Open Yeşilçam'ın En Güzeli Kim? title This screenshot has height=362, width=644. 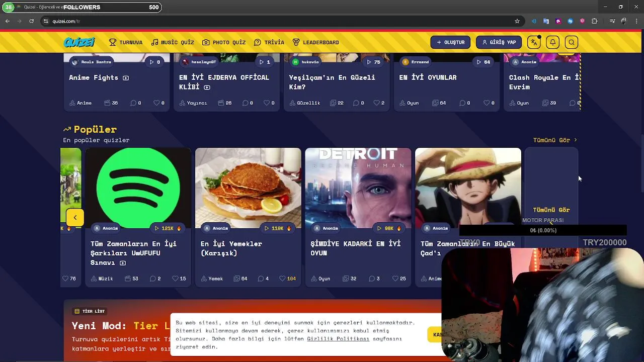[332, 82]
